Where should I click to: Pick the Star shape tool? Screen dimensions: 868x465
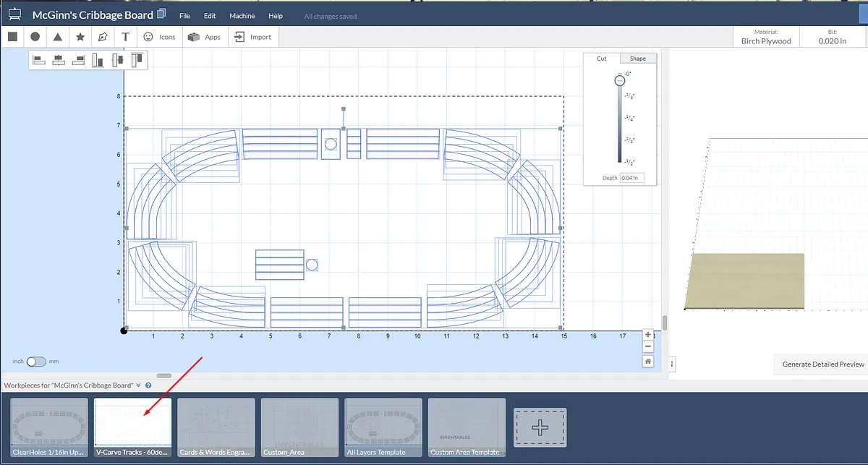point(80,37)
